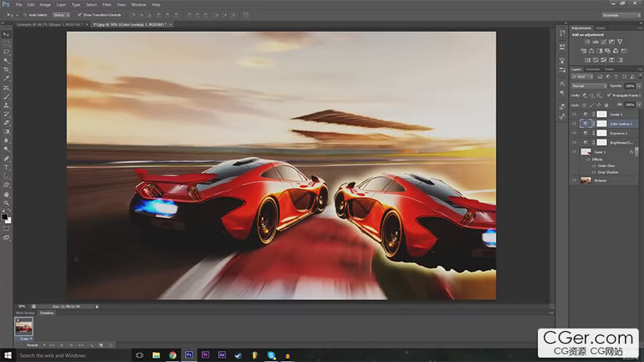
Task: Open the File menu
Action: (18, 4)
